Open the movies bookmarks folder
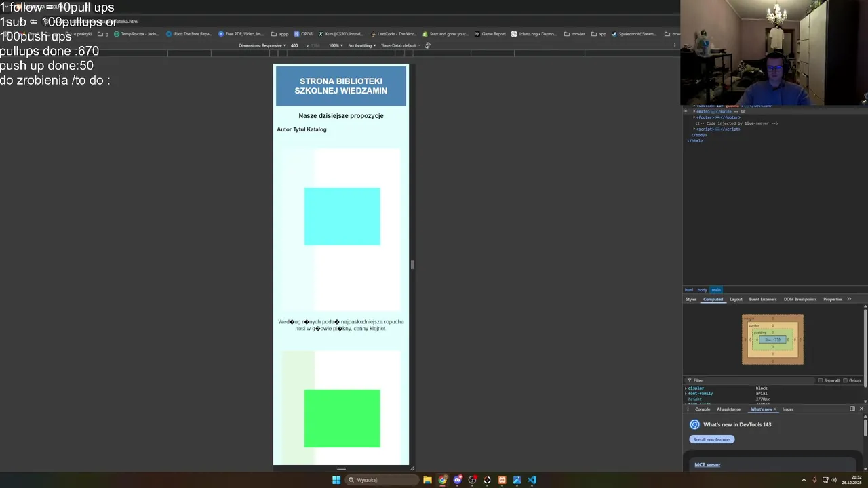Screen dimensions: 868x488 click(x=574, y=33)
